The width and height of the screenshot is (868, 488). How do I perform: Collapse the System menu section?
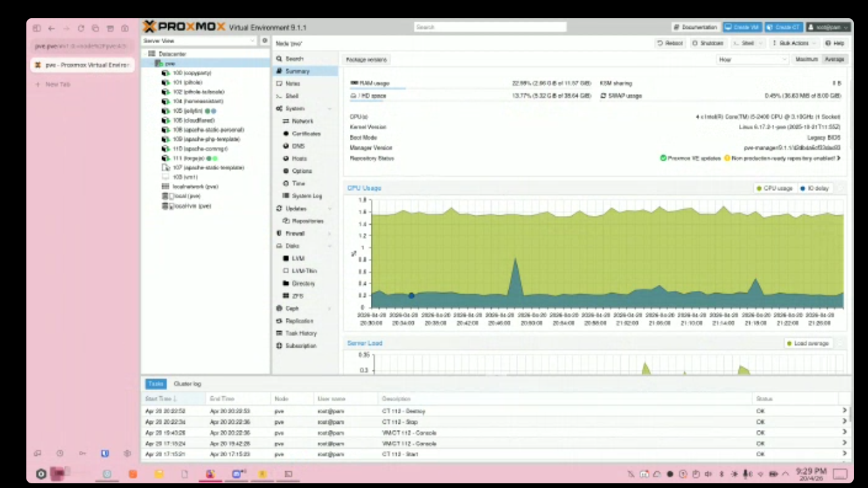pos(330,109)
